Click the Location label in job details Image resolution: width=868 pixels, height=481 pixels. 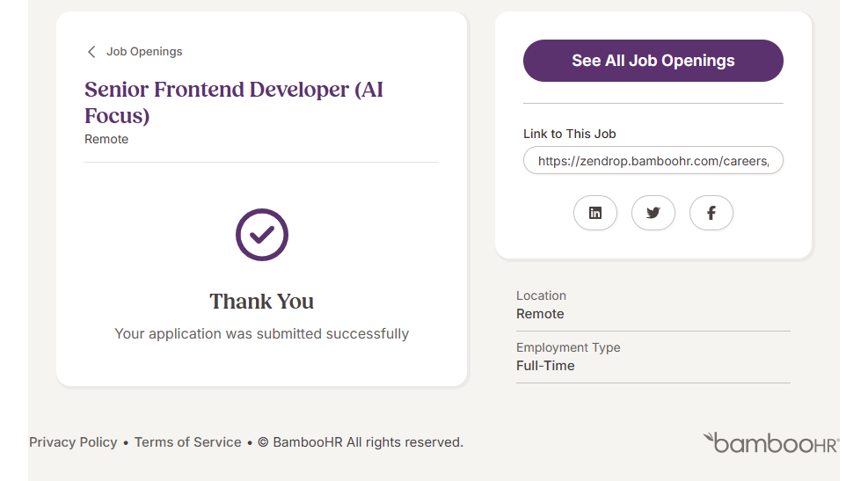pyautogui.click(x=541, y=296)
